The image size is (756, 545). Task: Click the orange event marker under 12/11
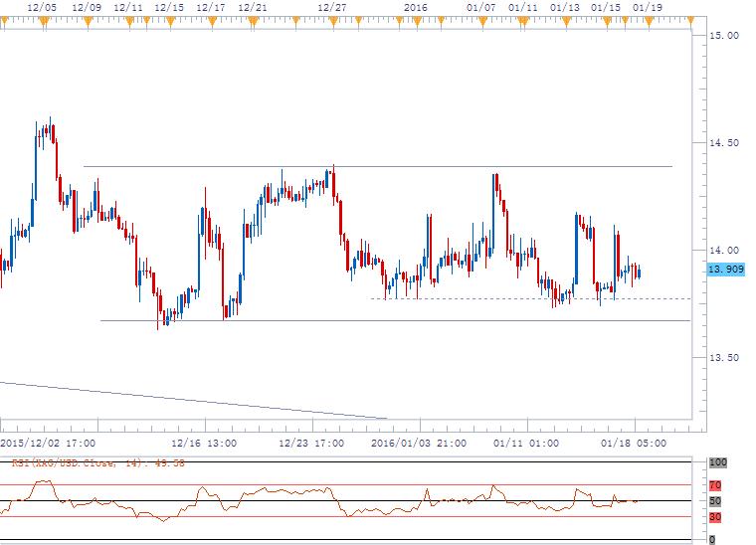tap(129, 21)
